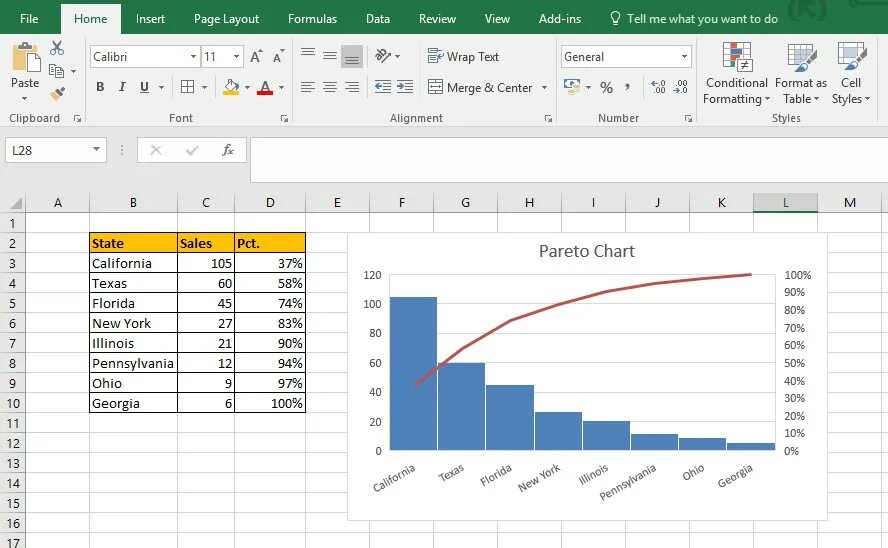888x548 pixels.
Task: Click the Top Align icon
Action: (x=308, y=53)
